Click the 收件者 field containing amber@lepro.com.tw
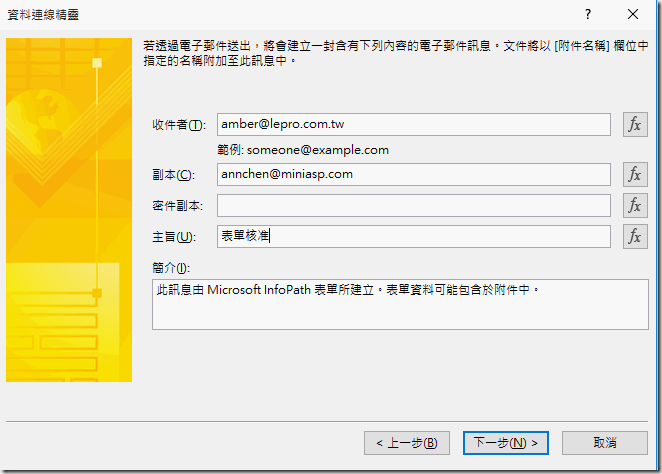This screenshot has height=474, width=662. (x=413, y=124)
